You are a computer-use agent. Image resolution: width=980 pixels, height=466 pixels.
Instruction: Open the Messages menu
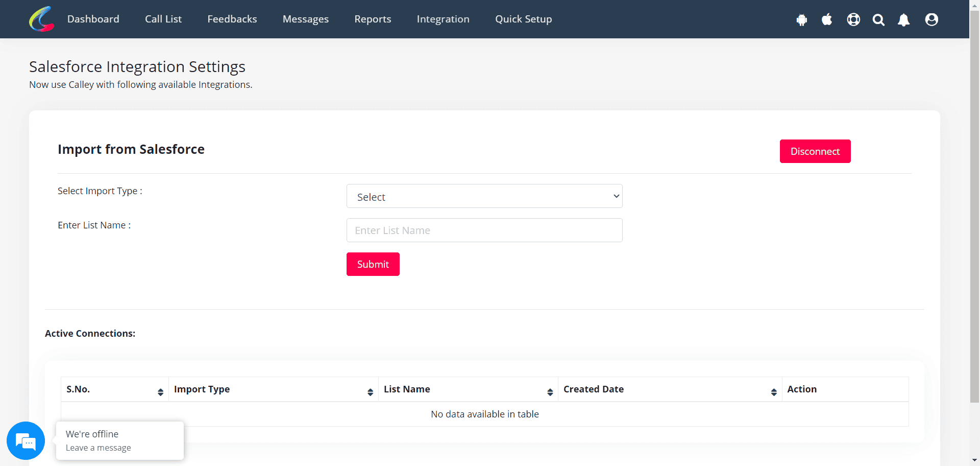[x=306, y=19]
